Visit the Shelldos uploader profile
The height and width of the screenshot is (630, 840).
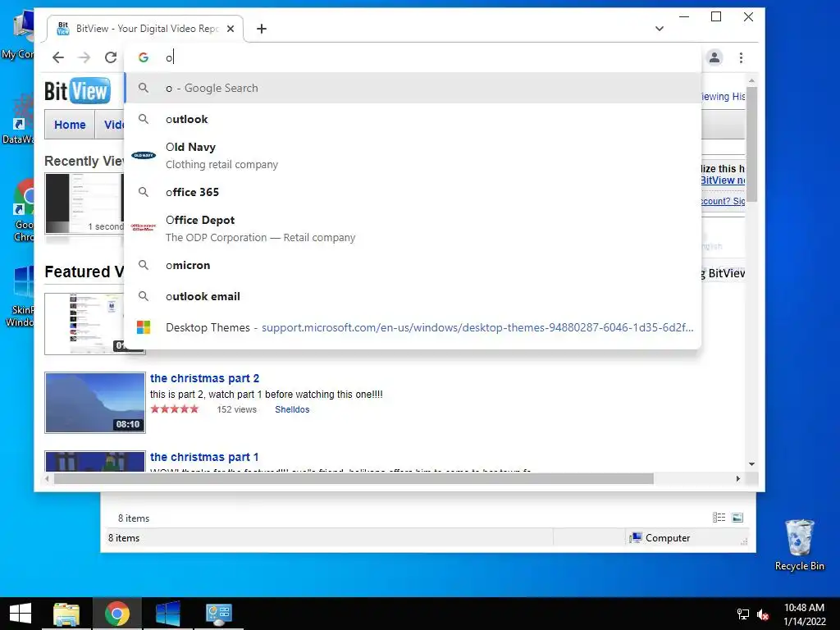pyautogui.click(x=292, y=409)
